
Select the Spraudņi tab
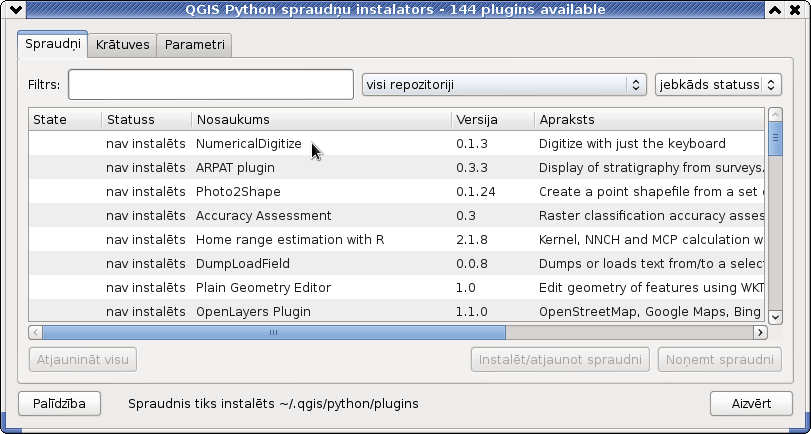coord(53,44)
